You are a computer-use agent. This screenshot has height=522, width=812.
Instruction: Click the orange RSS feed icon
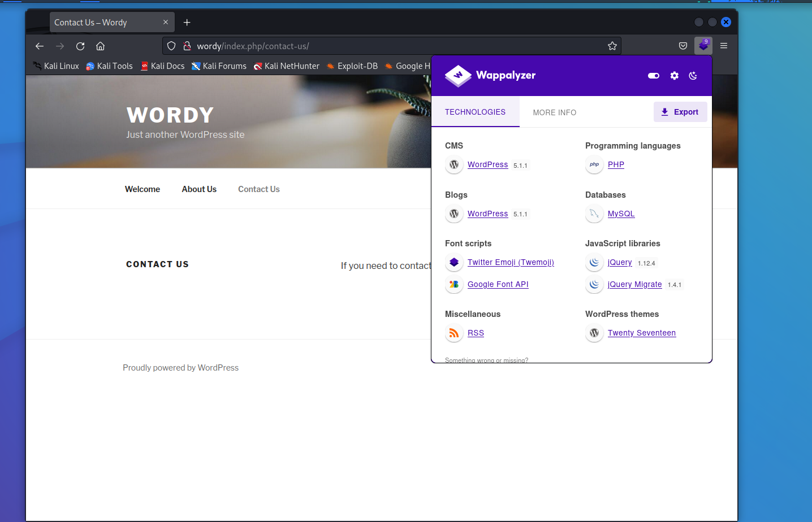[x=454, y=333]
